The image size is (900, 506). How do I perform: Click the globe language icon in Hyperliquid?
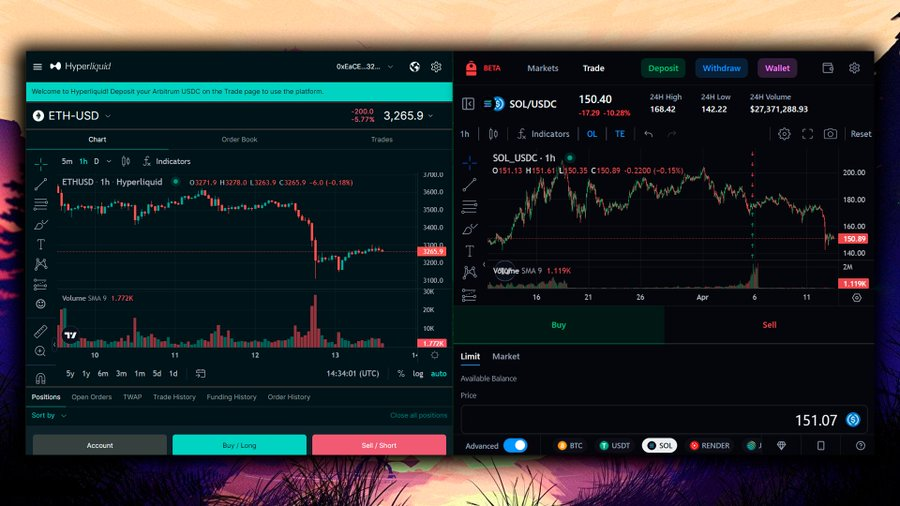(x=415, y=67)
